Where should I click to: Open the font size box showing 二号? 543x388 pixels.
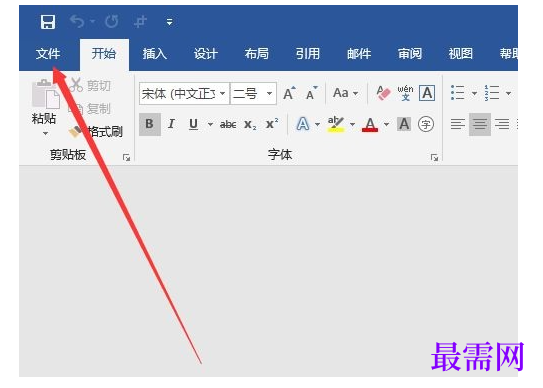(x=253, y=94)
